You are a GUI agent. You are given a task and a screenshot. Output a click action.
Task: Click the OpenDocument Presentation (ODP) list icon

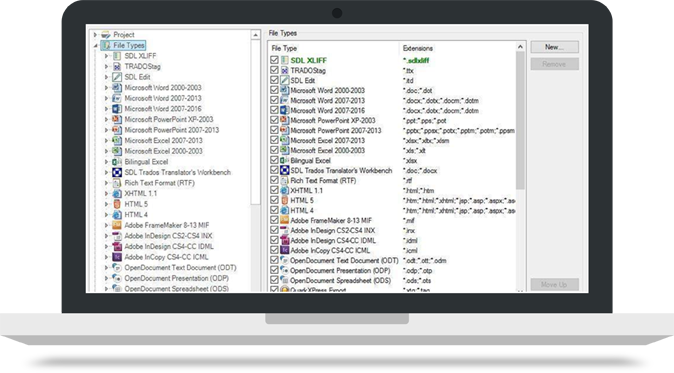tap(285, 270)
